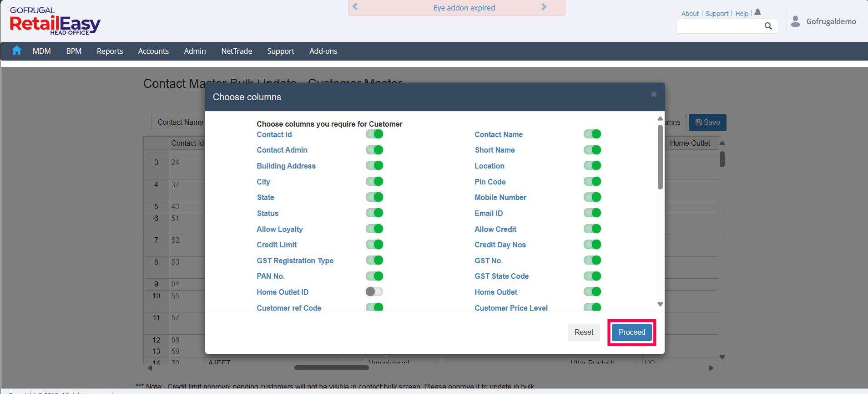Screen dimensions: 868x394
Task: Toggle the Pin Code column switch
Action: coord(592,181)
